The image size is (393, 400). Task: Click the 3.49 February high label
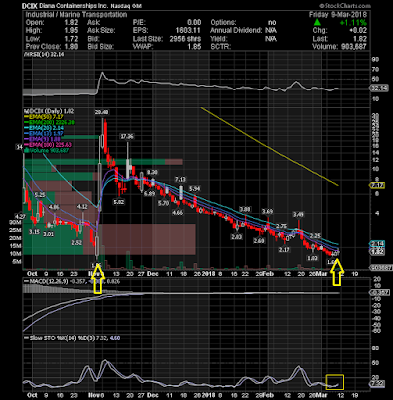pos(298,214)
